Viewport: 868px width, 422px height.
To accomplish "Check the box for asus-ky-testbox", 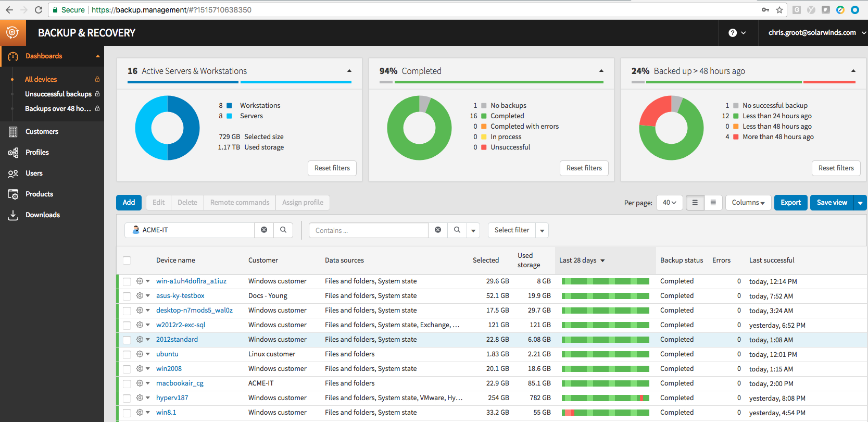I will 127,296.
